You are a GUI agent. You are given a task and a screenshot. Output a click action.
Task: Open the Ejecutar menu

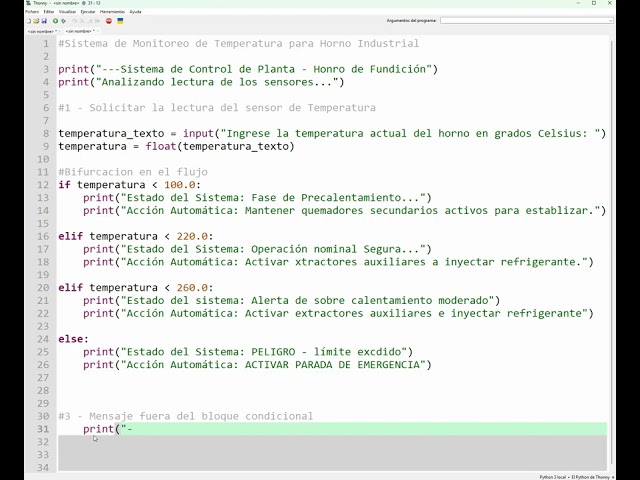pyautogui.click(x=88, y=12)
